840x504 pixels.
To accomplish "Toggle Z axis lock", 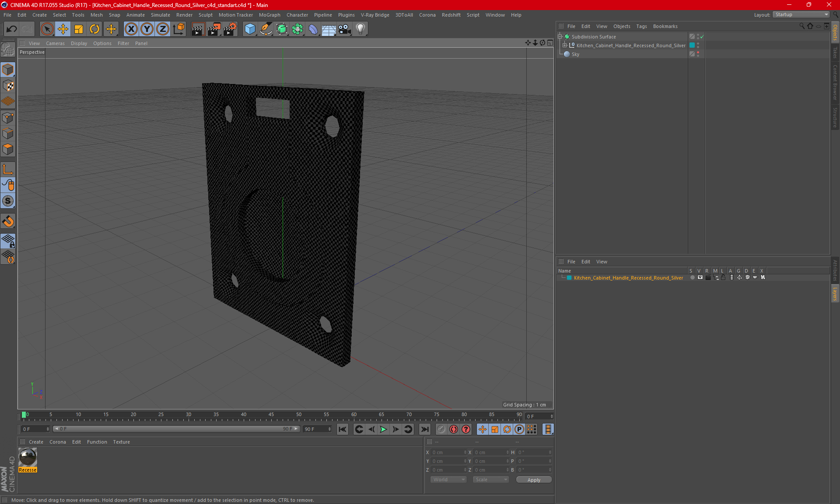I will coord(163,29).
